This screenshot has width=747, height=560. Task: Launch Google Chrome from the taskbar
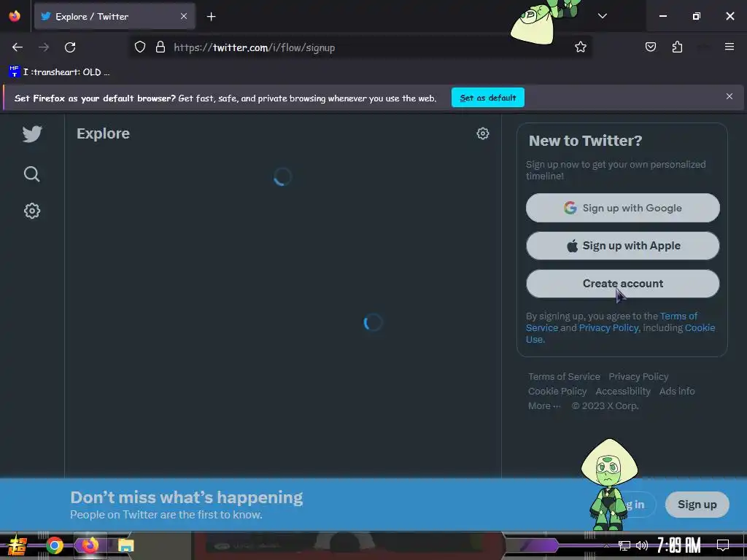(x=55, y=545)
